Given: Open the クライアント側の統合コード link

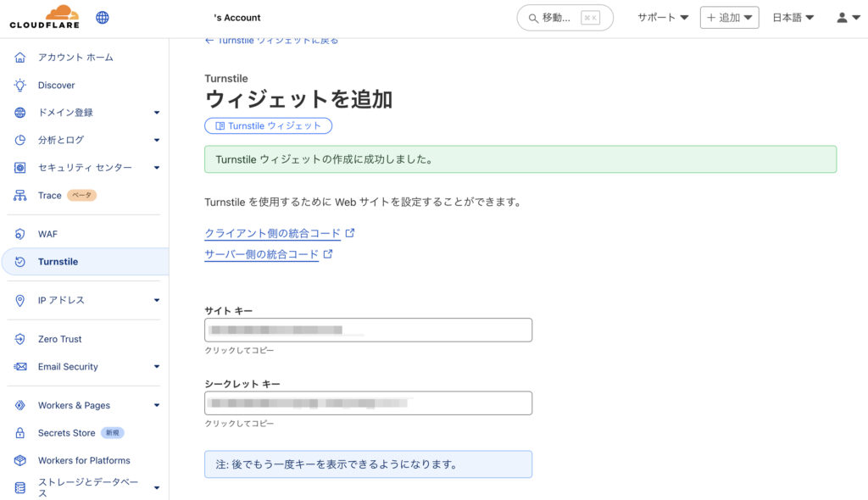Looking at the screenshot, I should [x=272, y=233].
